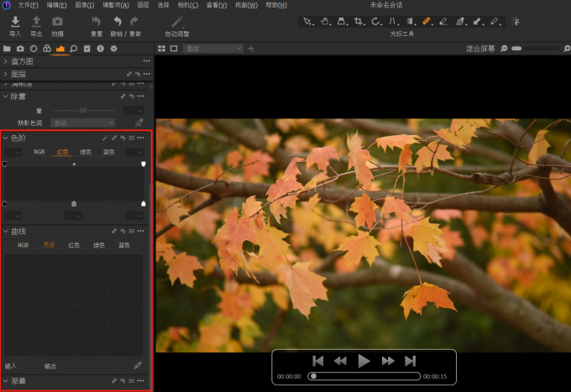571x392 pixels.
Task: Click the redo arrow above 重做
Action: tap(134, 22)
